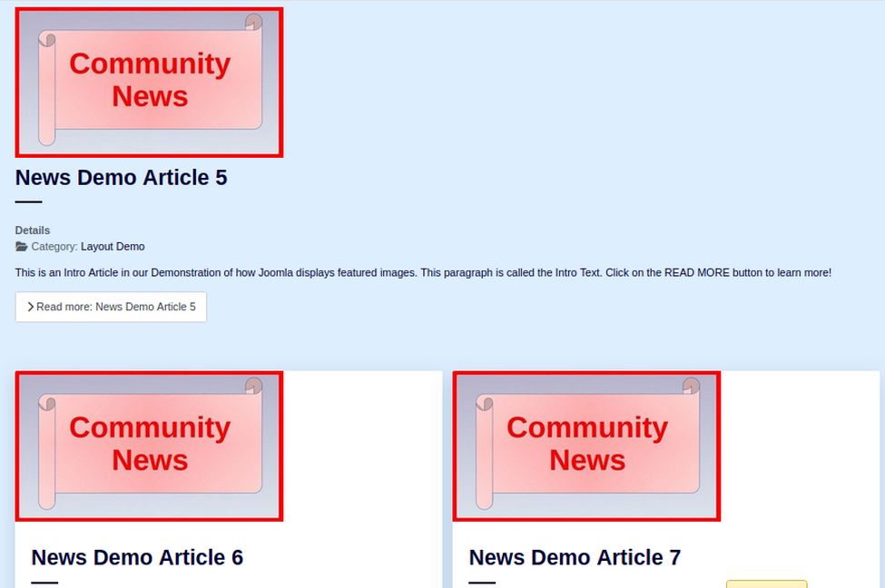Click the chevron arrow in Read more button
Screen dimensions: 885x588
point(30,307)
